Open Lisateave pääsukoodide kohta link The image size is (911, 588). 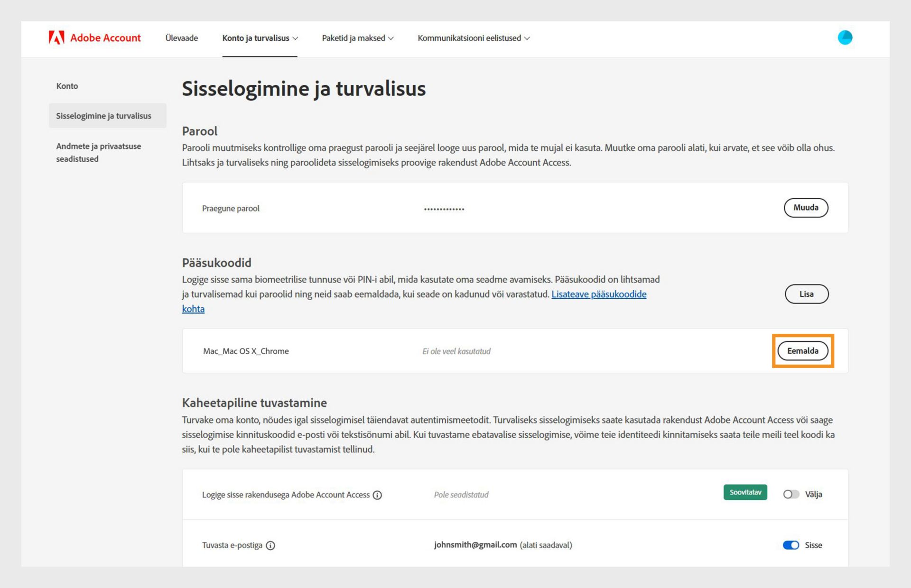[x=598, y=294]
